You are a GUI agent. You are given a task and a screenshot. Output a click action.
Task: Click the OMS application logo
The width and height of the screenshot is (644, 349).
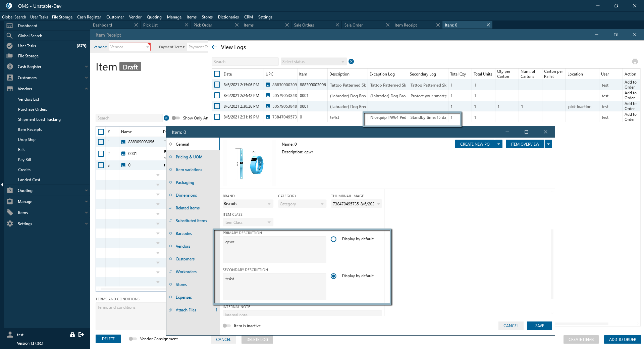9,6
